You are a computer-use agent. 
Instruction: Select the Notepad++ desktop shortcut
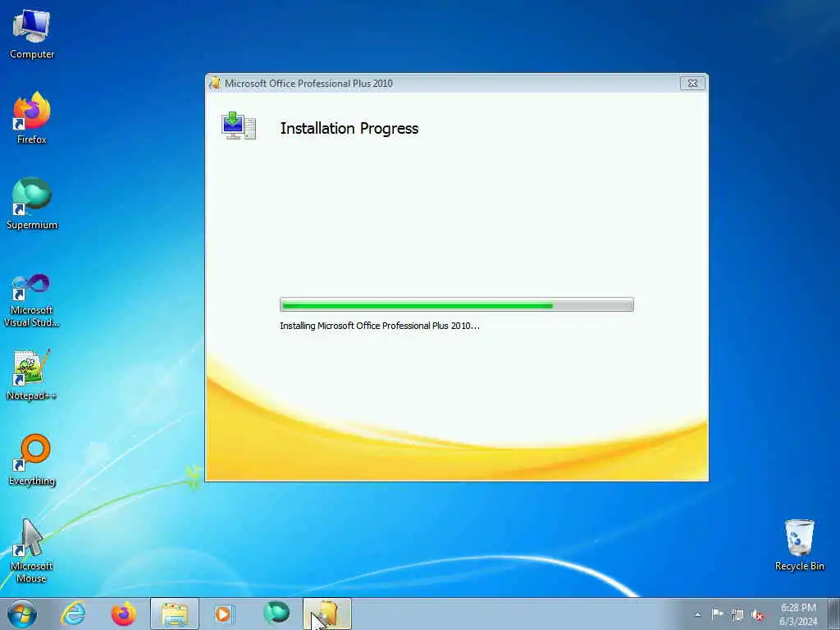pos(32,374)
